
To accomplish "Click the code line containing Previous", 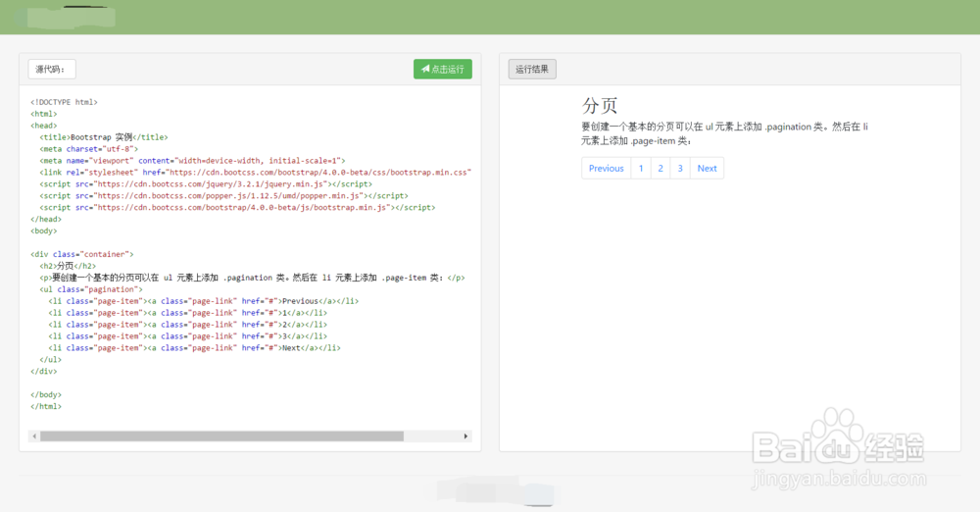I will 204,301.
